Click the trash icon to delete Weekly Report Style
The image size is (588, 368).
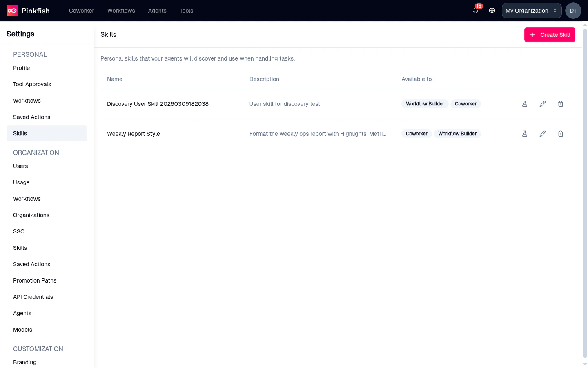click(x=561, y=134)
